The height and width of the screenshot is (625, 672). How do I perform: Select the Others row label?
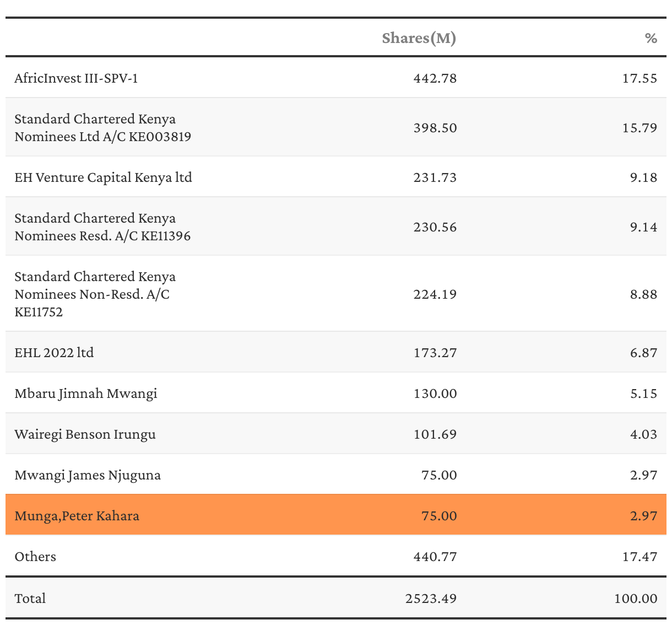tap(35, 557)
